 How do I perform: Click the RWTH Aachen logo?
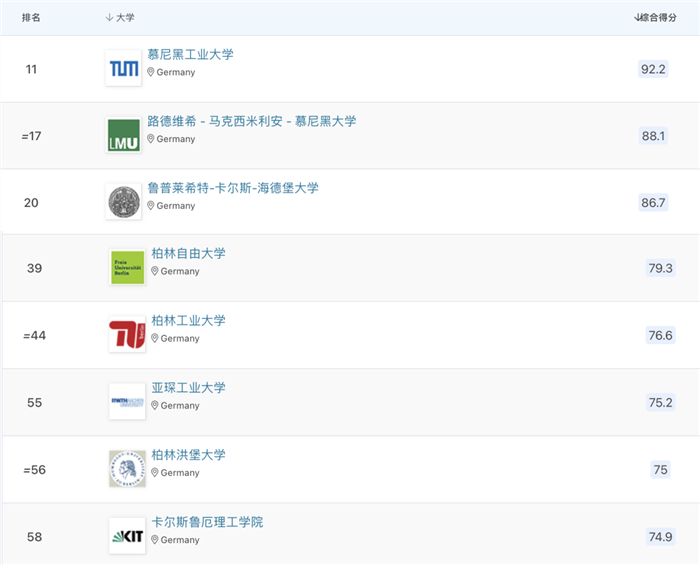point(127,401)
